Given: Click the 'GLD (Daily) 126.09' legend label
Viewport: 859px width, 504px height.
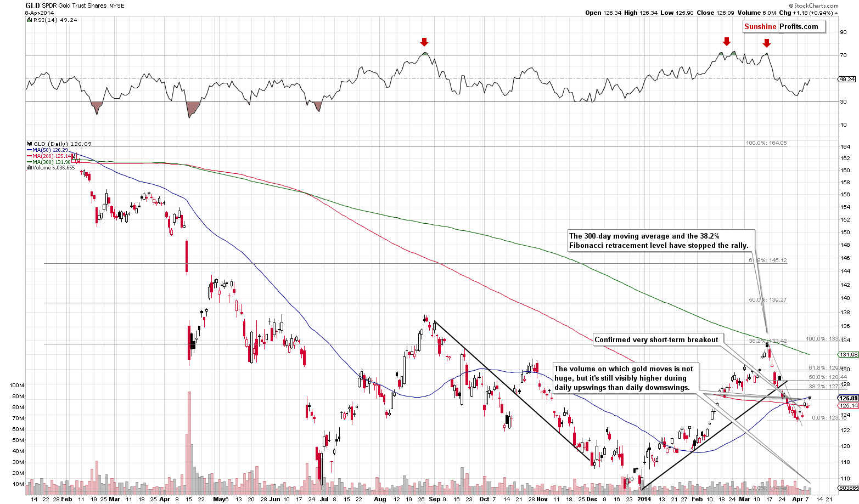Looking at the screenshot, I should click(x=61, y=144).
